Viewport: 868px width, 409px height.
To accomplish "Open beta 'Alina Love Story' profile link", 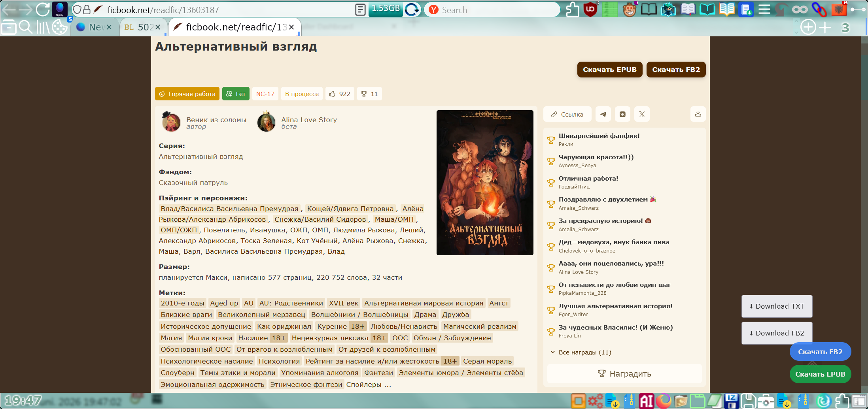I will pos(309,120).
